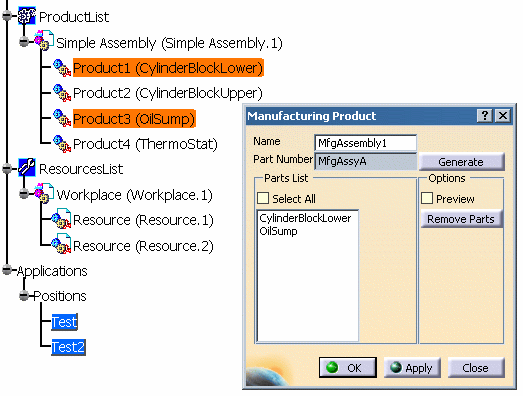Collapse the Positions node
The width and height of the screenshot is (523, 396).
coord(24,296)
